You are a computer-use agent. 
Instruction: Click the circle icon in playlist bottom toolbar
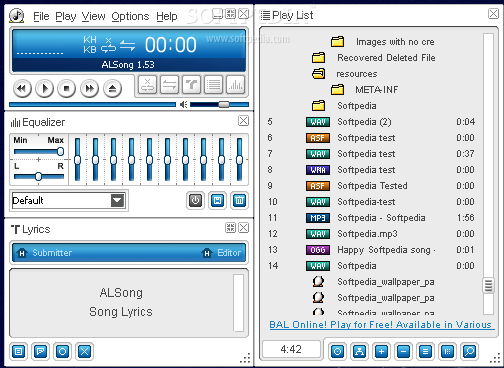[x=337, y=351]
